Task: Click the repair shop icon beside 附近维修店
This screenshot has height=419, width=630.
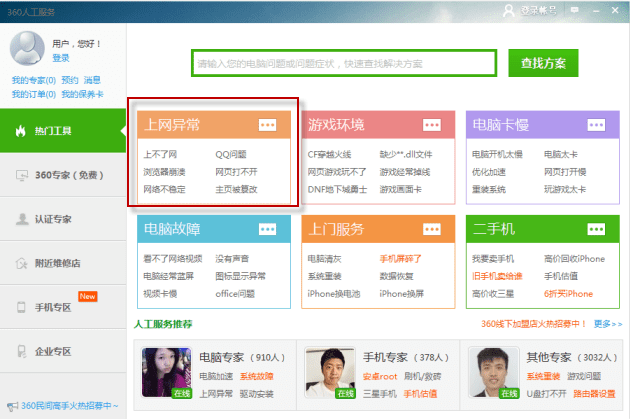Action: point(22,263)
